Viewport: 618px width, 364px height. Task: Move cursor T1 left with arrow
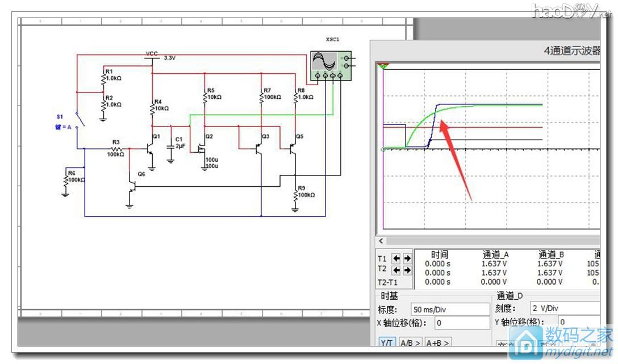[396, 258]
